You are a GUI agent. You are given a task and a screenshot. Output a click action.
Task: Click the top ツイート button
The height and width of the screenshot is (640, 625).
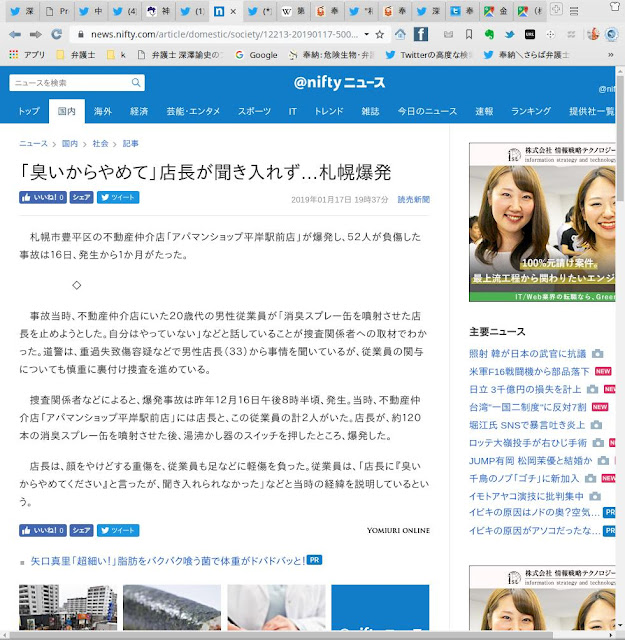point(118,198)
